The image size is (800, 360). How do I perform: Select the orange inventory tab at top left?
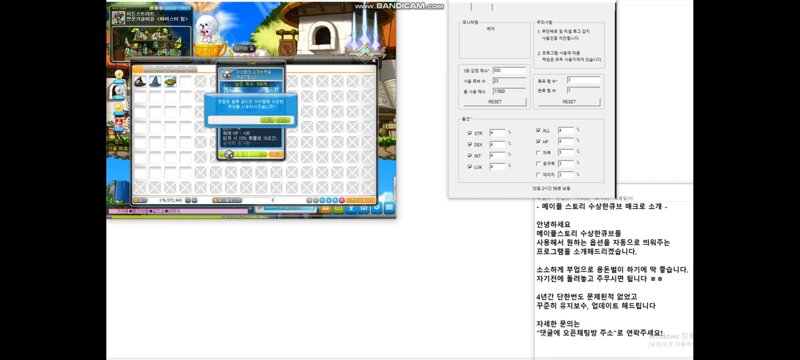138,69
